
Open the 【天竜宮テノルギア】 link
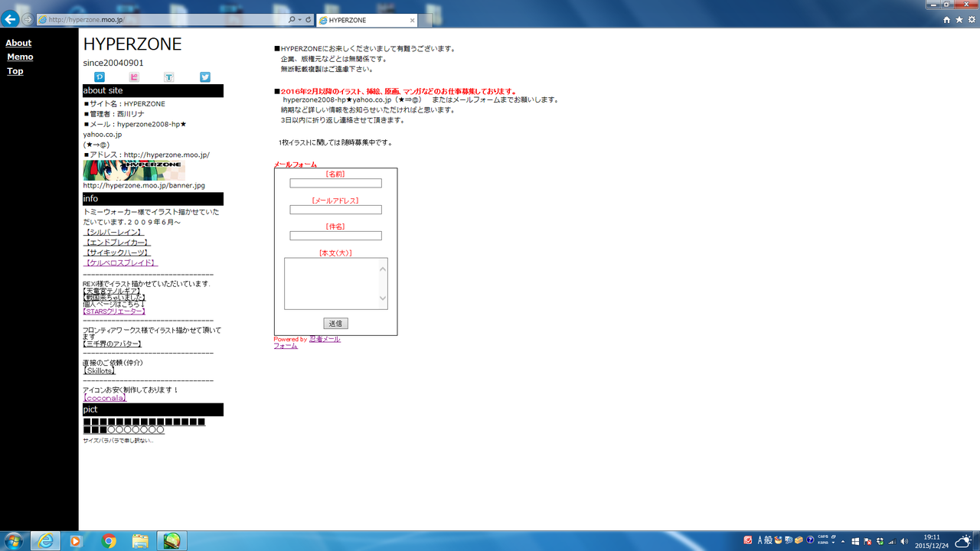[112, 291]
